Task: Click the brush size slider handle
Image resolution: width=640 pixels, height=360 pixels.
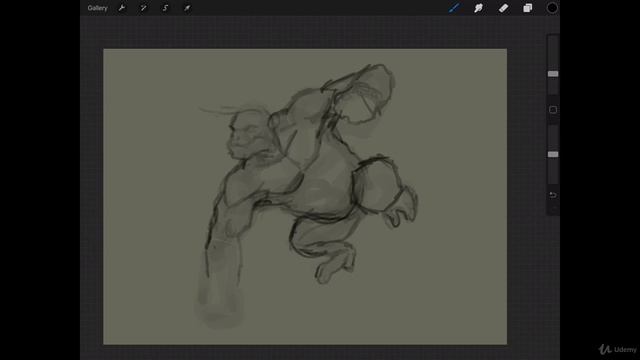Action: [553, 74]
